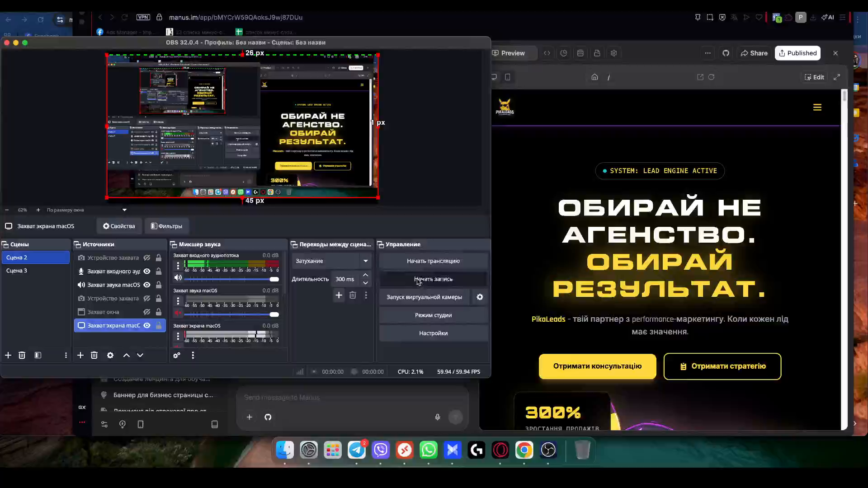The image size is (868, 488).
Task: Hide the Захват экрана macOS source
Action: pyautogui.click(x=147, y=325)
